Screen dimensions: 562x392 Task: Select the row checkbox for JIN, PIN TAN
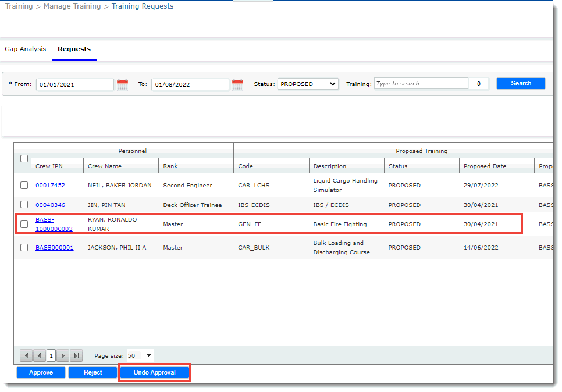(x=24, y=205)
